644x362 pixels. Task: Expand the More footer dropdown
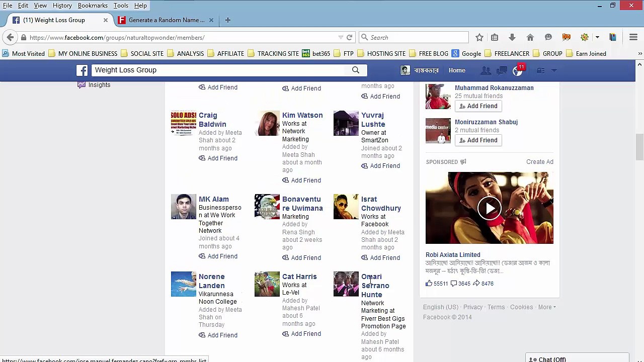coord(547,307)
